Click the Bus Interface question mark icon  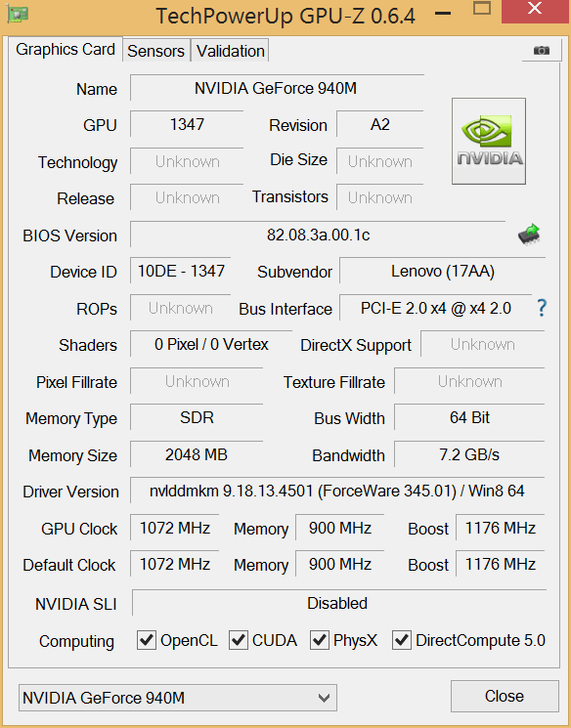tap(542, 308)
